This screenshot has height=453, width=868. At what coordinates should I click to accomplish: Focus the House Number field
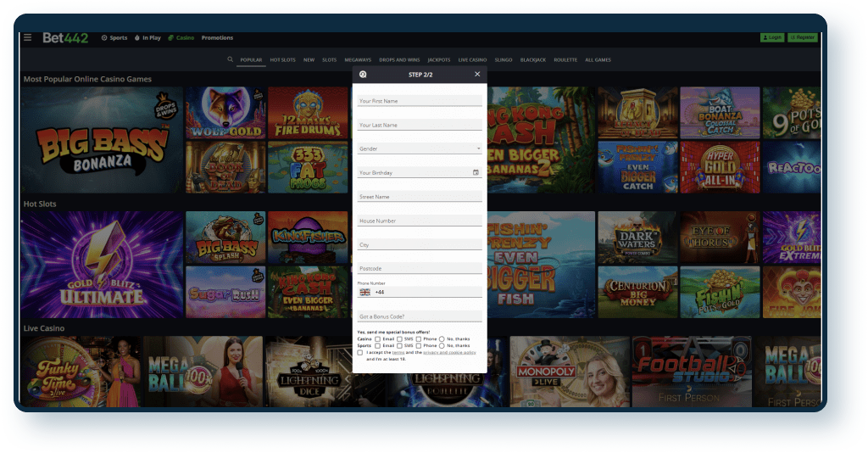click(420, 221)
